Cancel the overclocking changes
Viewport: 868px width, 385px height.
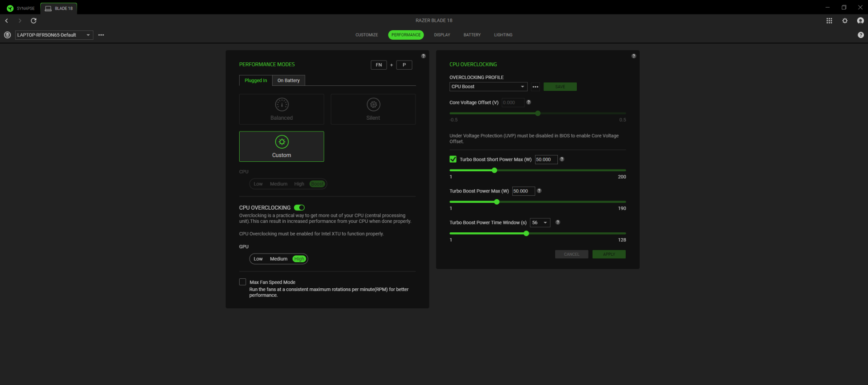571,254
